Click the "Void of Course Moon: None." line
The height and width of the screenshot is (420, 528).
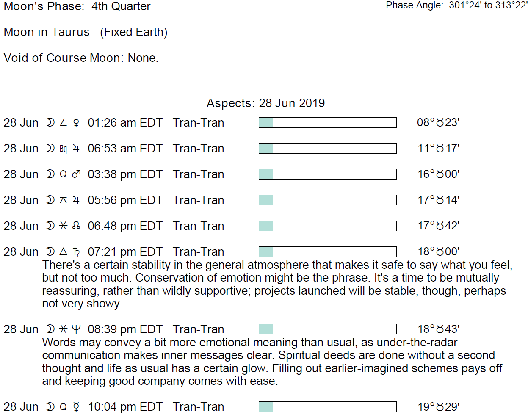coord(81,58)
